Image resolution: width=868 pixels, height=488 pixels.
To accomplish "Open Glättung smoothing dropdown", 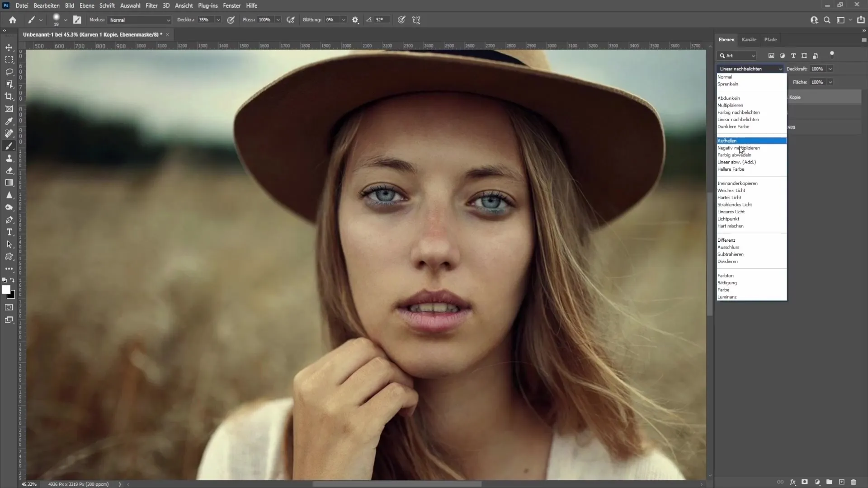I will pyautogui.click(x=344, y=20).
